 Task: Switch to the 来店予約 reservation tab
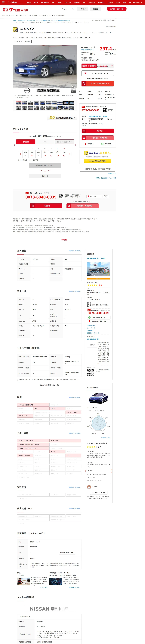tap(26, 142)
